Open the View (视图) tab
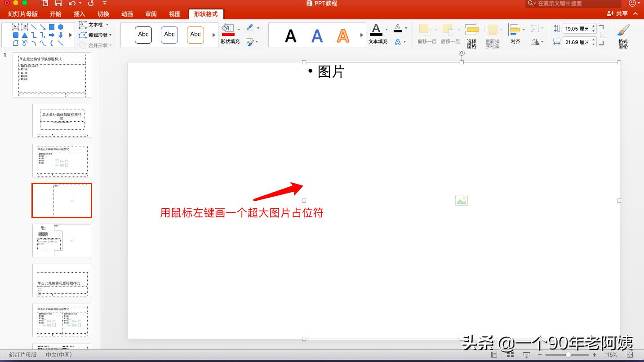This screenshot has width=644, height=362. click(175, 14)
